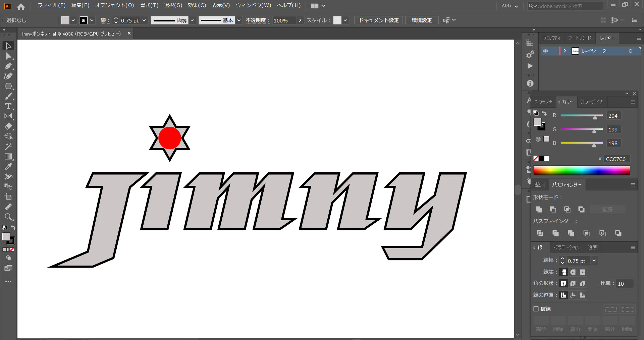Screen dimensions: 644x340
Task: Switch to プロパティ tab
Action: pos(551,38)
